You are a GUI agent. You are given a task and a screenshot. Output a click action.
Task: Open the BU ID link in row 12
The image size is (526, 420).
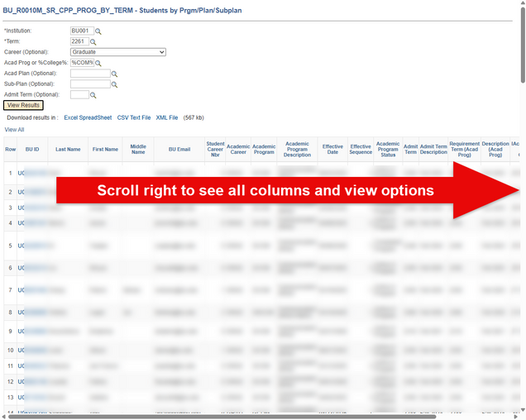click(x=32, y=382)
